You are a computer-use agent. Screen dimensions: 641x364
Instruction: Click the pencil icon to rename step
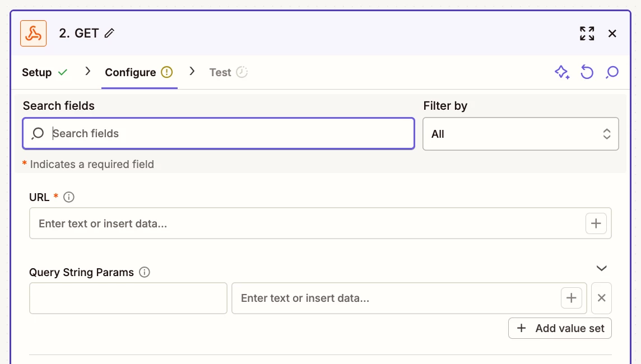(110, 34)
